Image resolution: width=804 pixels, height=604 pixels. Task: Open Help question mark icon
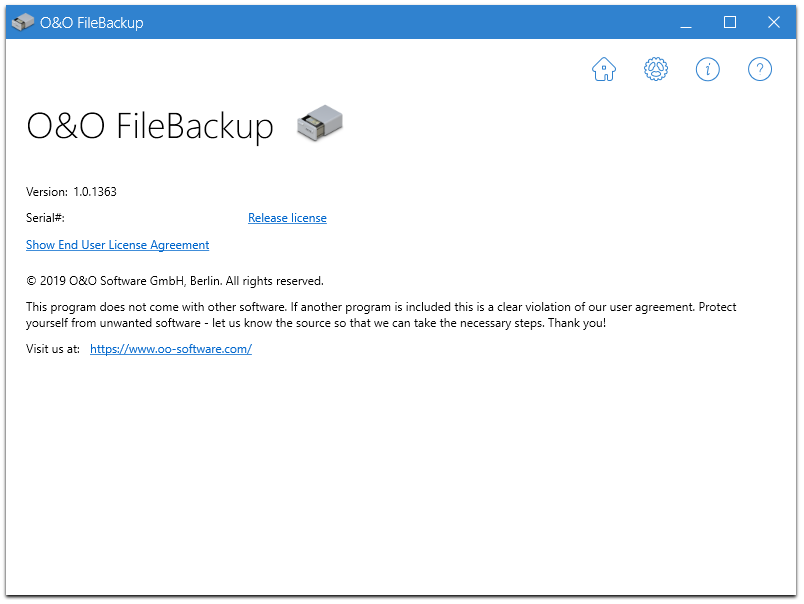pyautogui.click(x=759, y=69)
